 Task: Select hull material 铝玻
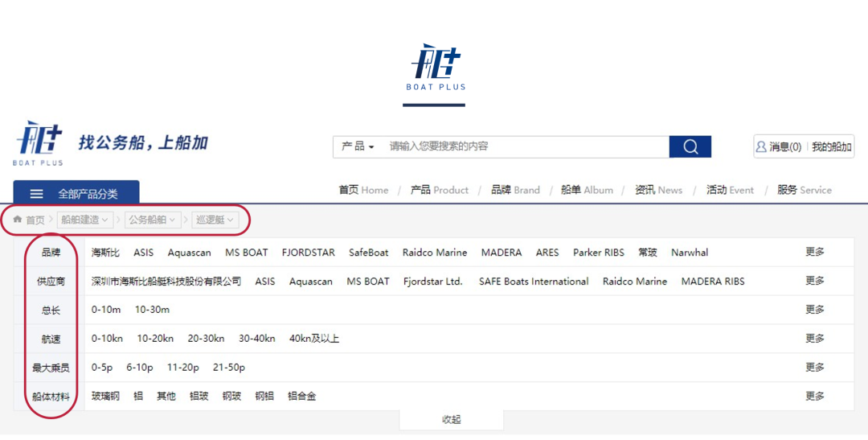[199, 397]
